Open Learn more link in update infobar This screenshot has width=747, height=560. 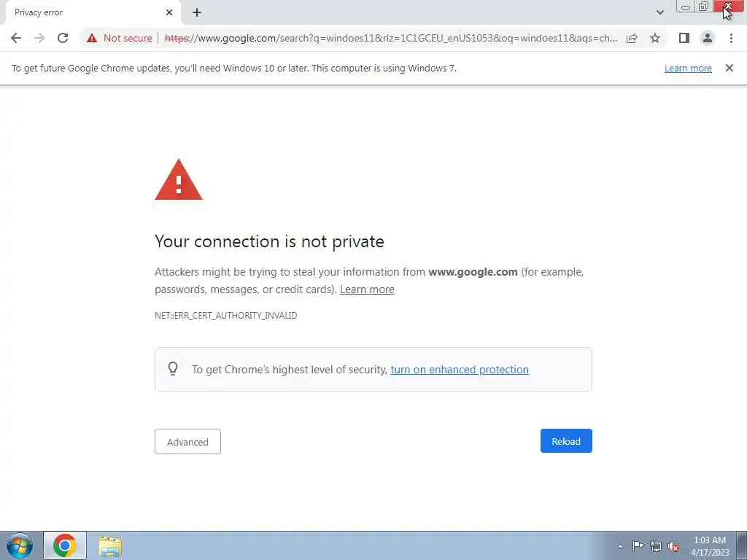(688, 69)
